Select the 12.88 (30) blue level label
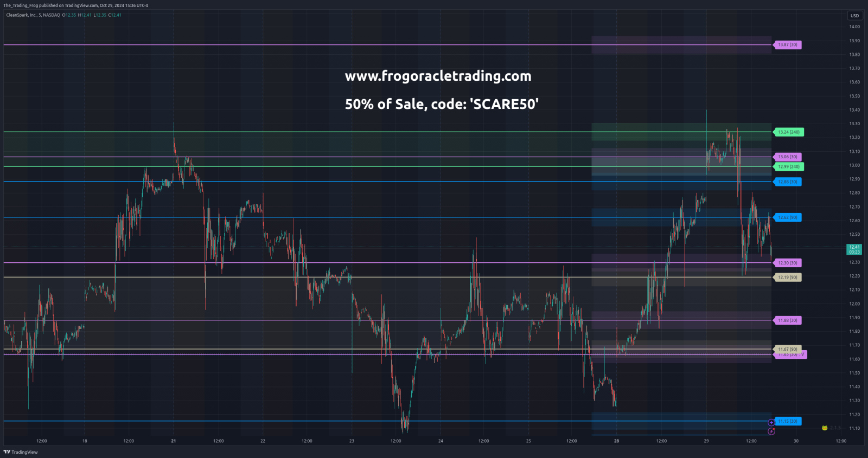The image size is (868, 458). click(787, 182)
